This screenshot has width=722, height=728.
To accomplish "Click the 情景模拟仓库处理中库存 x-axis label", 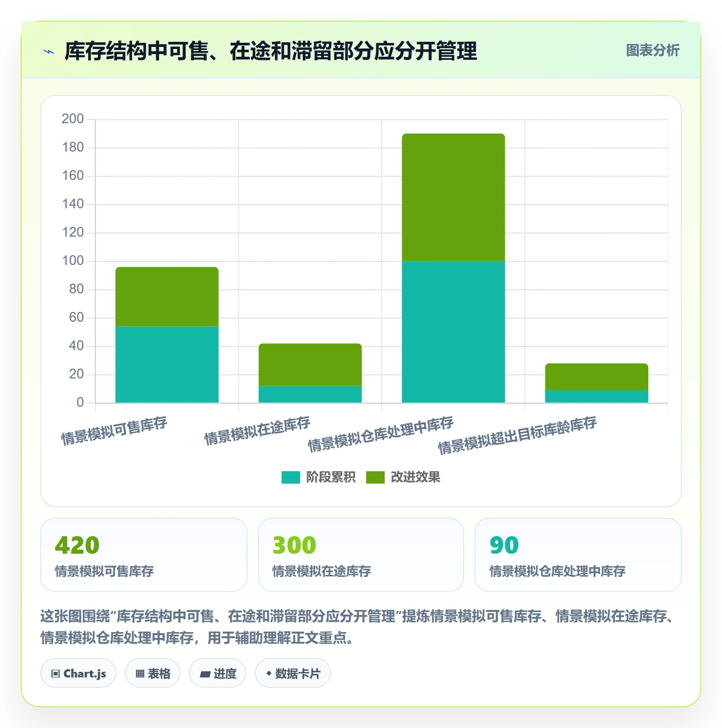I will (x=381, y=434).
